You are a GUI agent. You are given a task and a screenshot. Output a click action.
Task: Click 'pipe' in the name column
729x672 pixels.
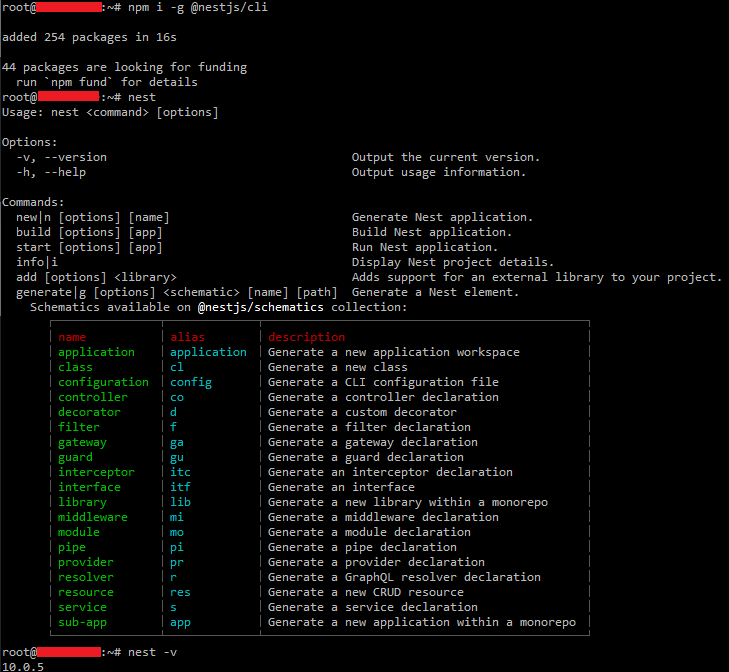(72, 547)
